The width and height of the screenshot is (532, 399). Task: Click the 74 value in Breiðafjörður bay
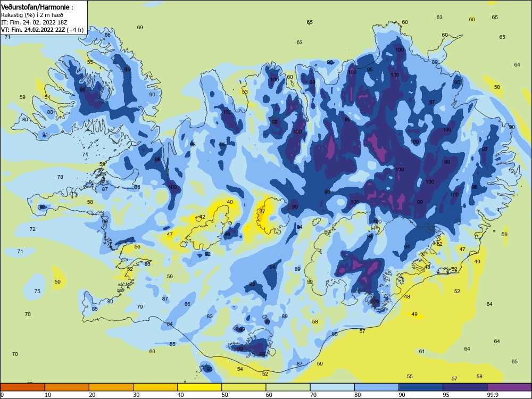tap(85, 155)
